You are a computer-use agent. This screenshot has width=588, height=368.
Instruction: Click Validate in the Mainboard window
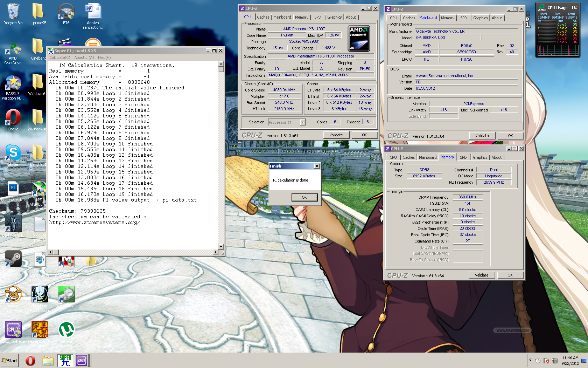482,136
